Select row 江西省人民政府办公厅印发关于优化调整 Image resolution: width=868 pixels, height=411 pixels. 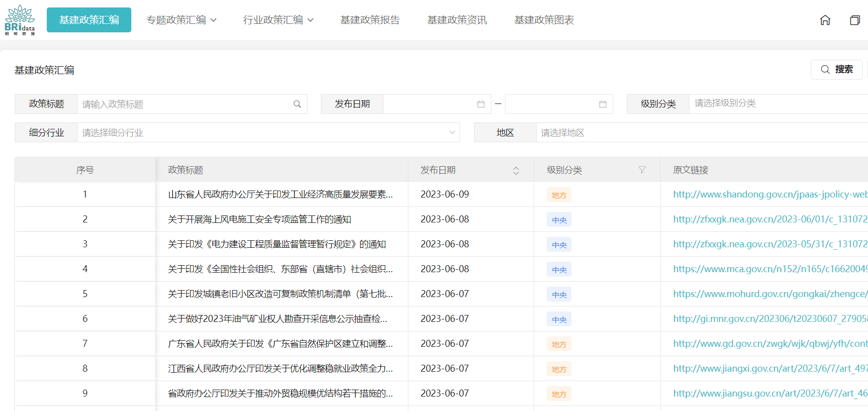point(281,368)
